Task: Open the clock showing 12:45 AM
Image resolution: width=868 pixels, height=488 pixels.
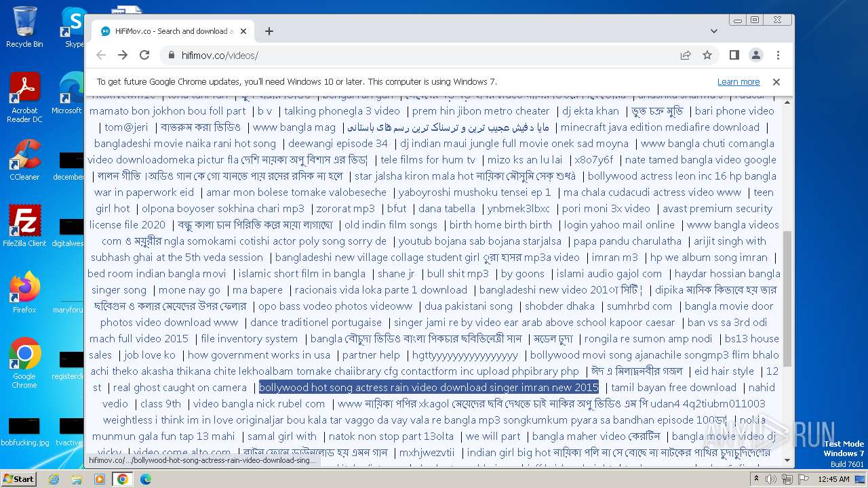Action: tap(833, 479)
